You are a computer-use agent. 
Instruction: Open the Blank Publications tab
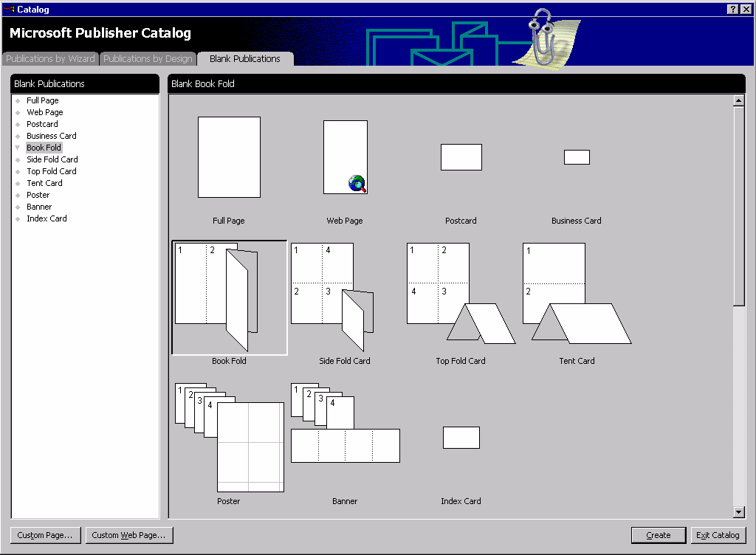click(245, 59)
